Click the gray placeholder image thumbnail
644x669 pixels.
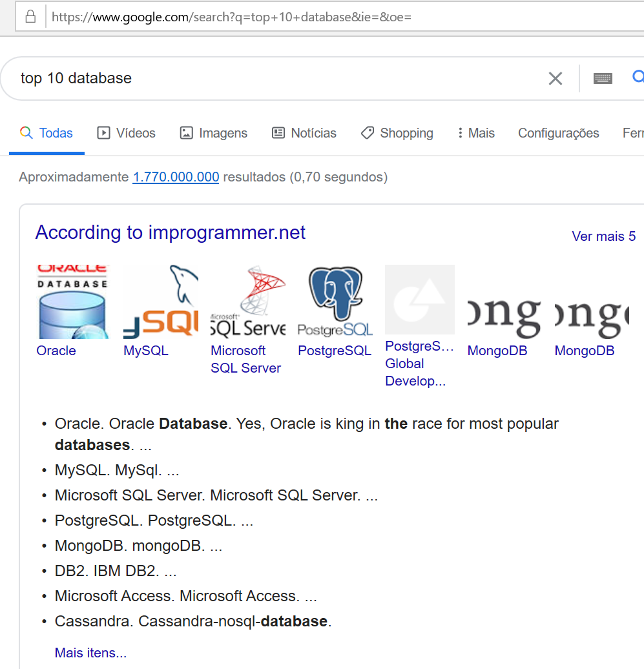[419, 300]
